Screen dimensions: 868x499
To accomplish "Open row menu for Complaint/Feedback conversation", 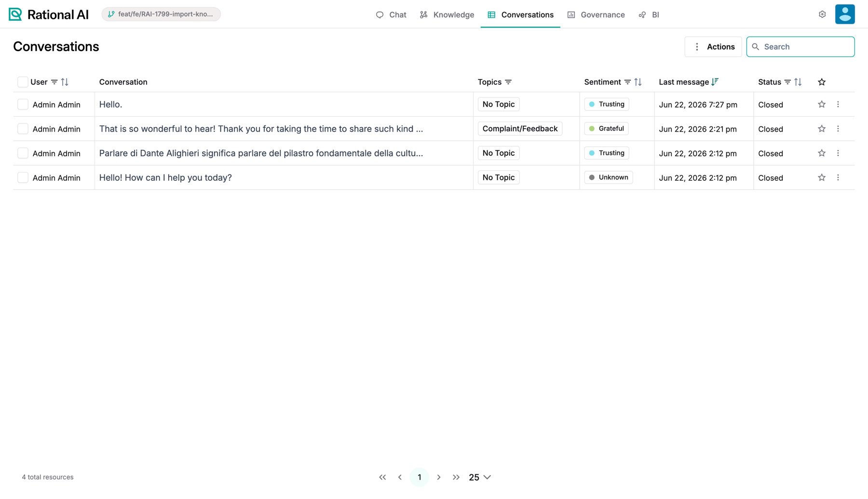I will (838, 129).
